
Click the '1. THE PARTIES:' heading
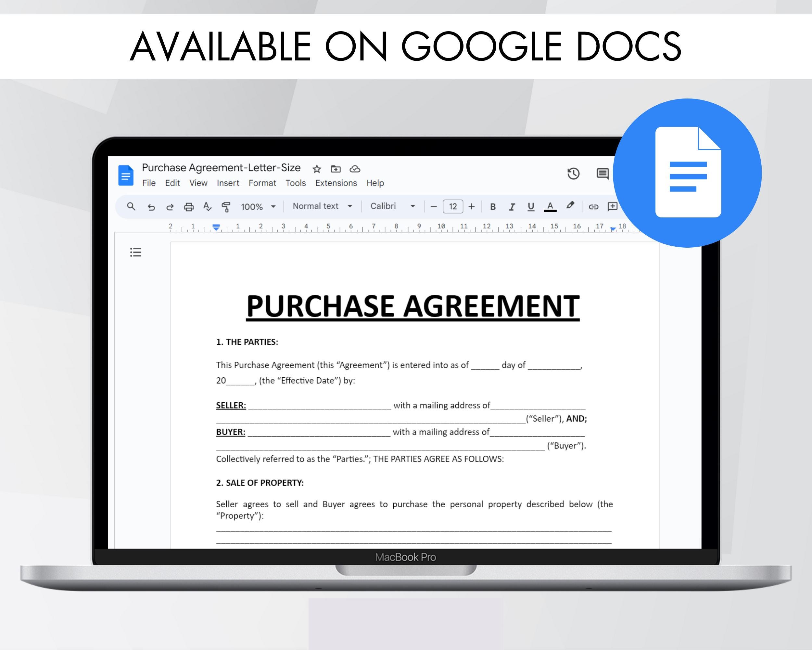[247, 342]
